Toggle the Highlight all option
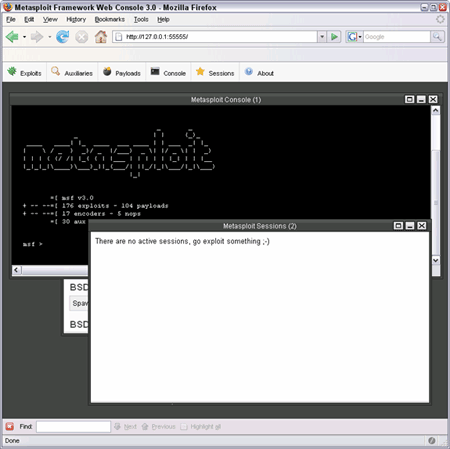 201,426
